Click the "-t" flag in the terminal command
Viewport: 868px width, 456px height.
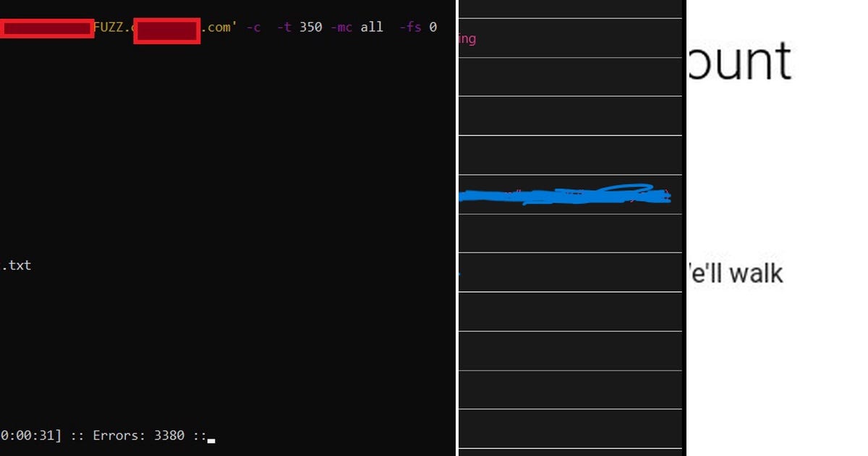coord(284,28)
